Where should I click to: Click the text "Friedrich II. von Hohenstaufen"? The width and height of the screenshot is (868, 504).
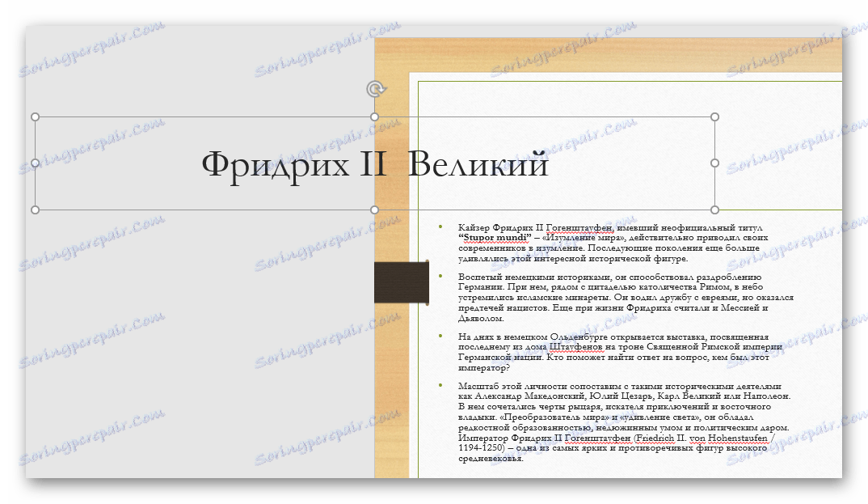702,438
